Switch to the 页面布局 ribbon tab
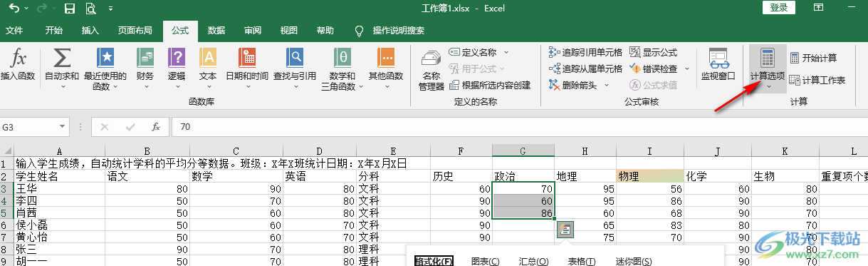This screenshot has width=868, height=266. (x=135, y=31)
